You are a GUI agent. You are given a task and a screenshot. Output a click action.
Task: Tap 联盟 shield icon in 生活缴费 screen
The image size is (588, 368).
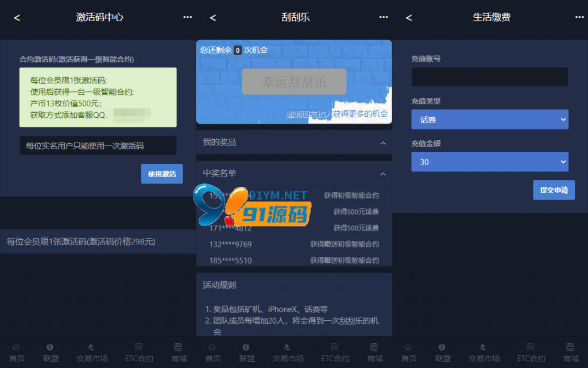442,347
